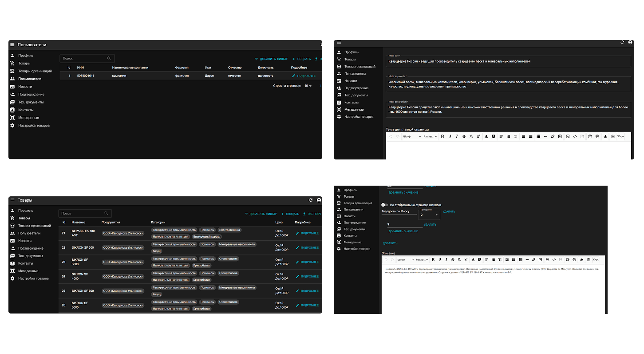Open the hamburger menu beside the Пользователи title
This screenshot has width=644, height=354.
pyautogui.click(x=12, y=45)
